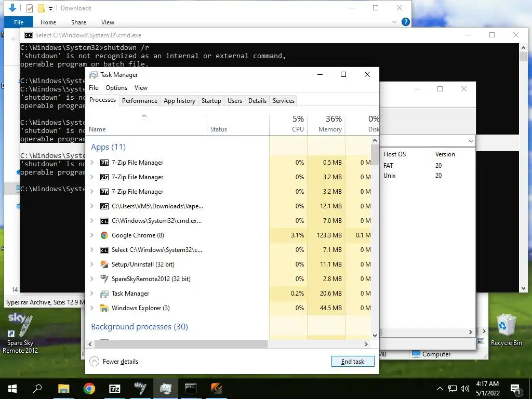This screenshot has height=399, width=532.
Task: Open Task Manager View menu
Action: coord(141,88)
